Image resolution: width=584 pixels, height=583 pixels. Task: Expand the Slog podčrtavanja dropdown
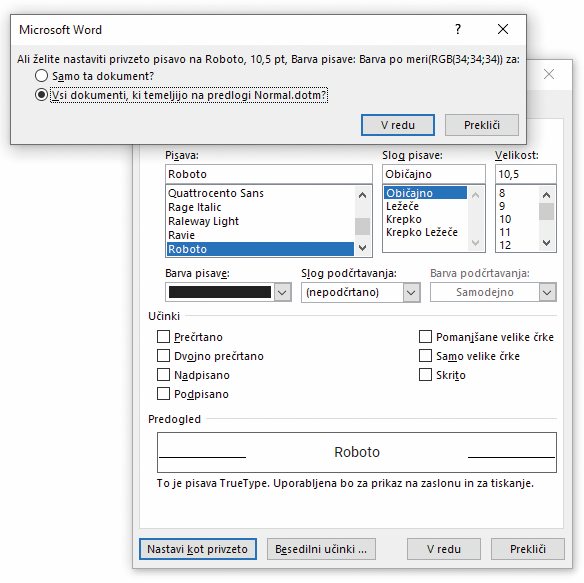click(x=411, y=292)
